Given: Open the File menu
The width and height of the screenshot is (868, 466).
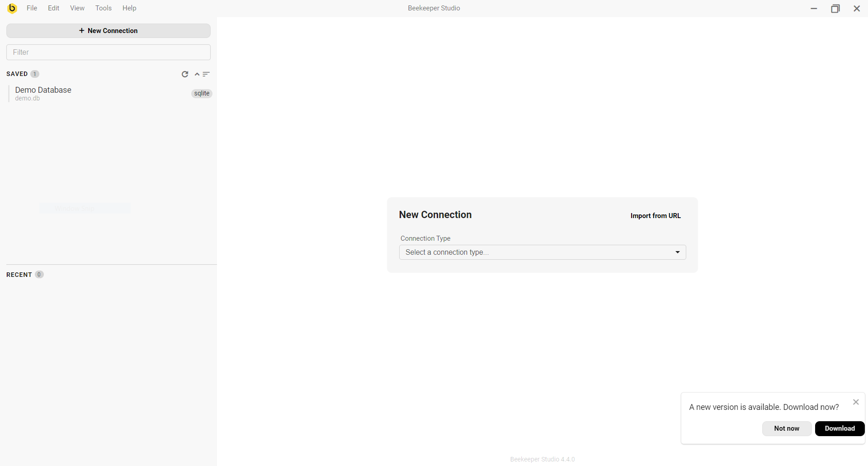Looking at the screenshot, I should pyautogui.click(x=32, y=8).
